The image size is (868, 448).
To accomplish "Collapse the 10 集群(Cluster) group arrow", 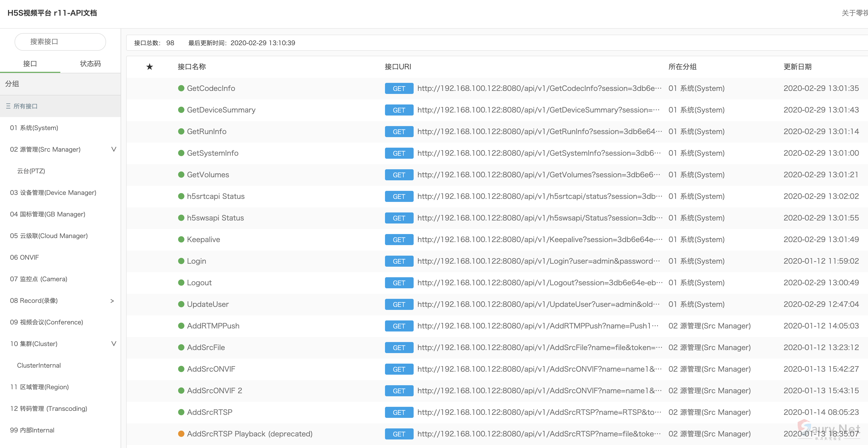I will click(x=114, y=344).
